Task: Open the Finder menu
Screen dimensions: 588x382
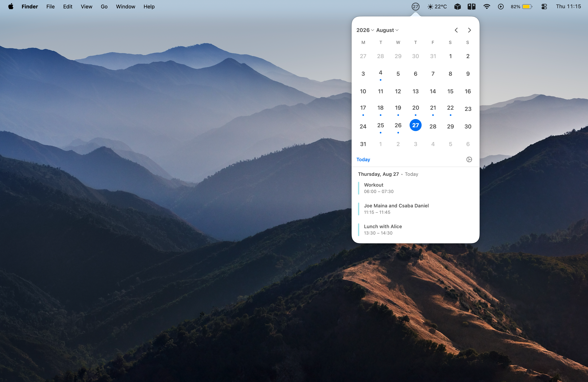Action: pos(30,7)
